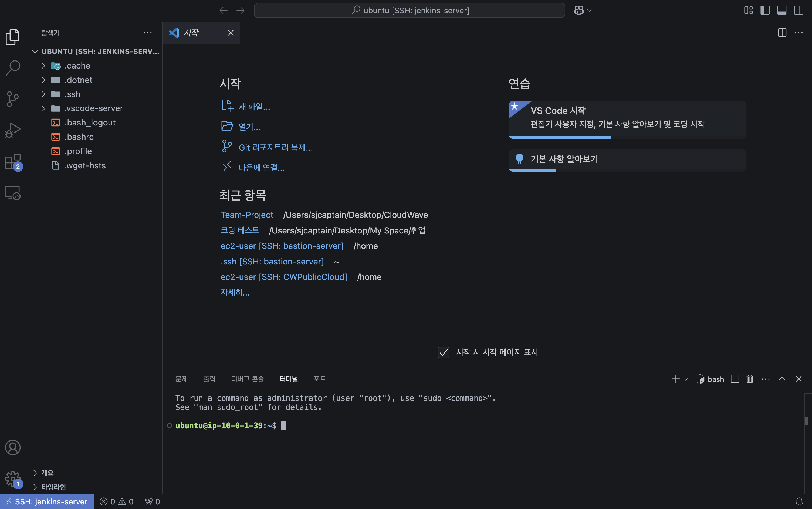The image size is (812, 509).
Task: Split the terminal pane
Action: [735, 379]
